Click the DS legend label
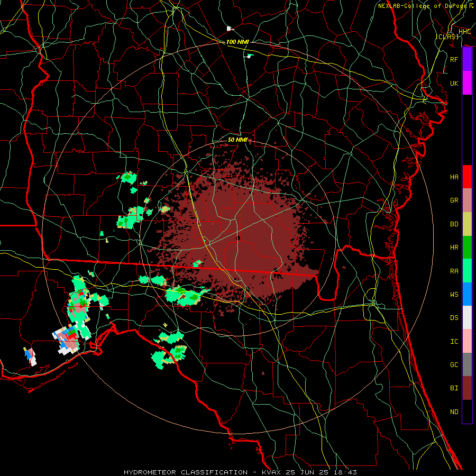476x476 pixels. click(x=454, y=318)
